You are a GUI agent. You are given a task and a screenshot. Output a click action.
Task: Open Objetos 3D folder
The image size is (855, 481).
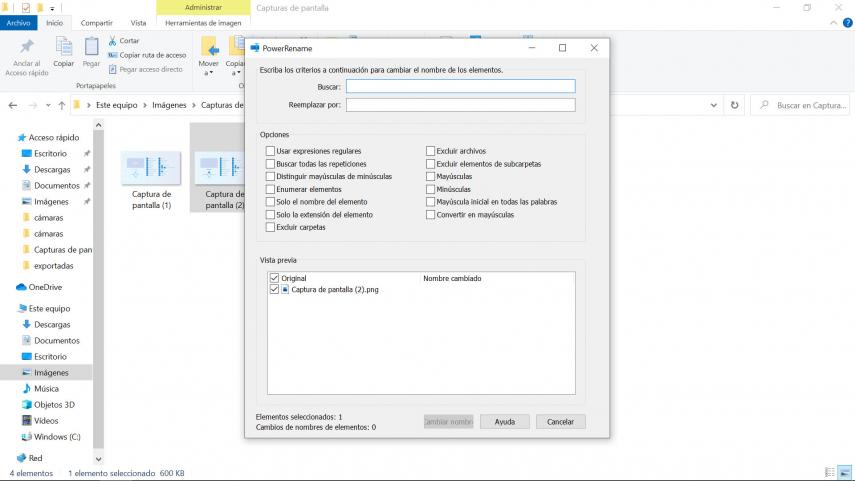click(54, 405)
